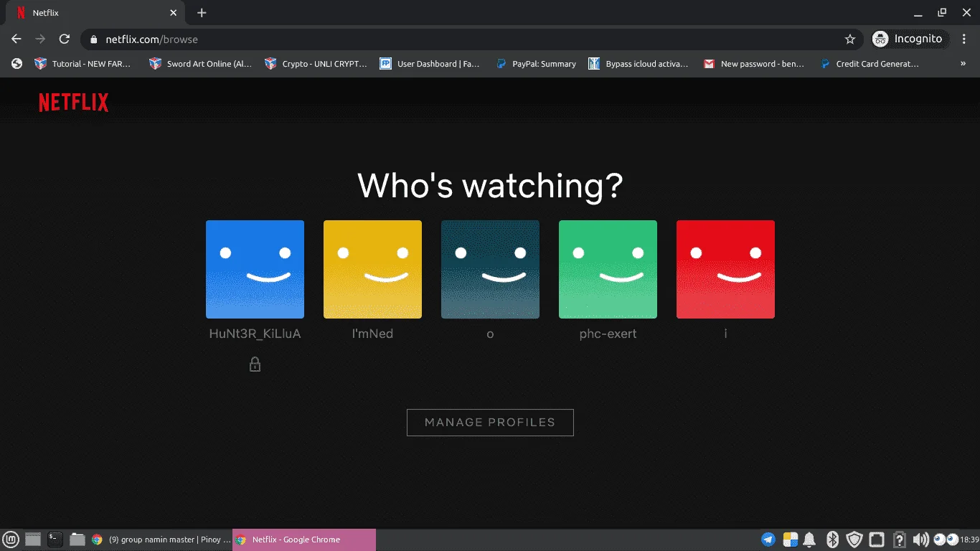Image resolution: width=980 pixels, height=551 pixels.
Task: Click the phc-exert profile name label
Action: (x=608, y=334)
